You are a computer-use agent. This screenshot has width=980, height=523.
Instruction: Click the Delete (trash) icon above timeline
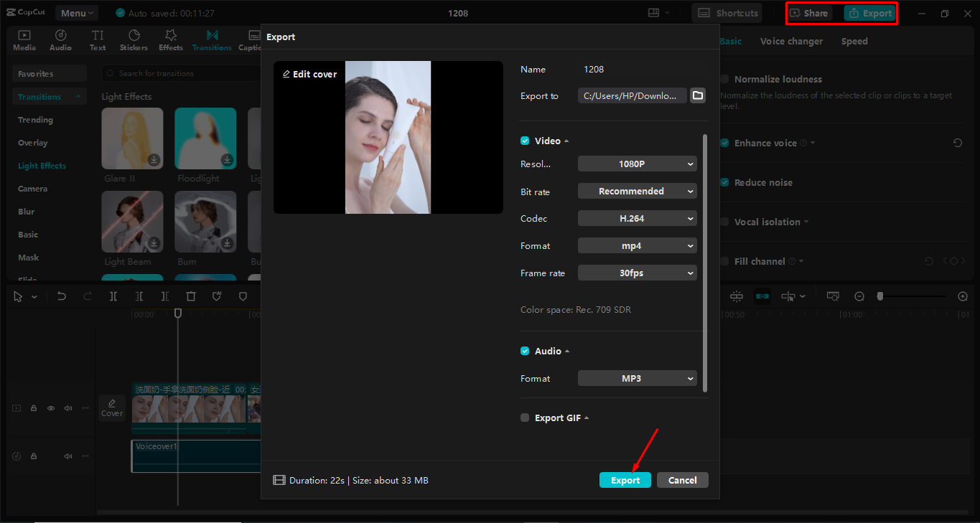tap(191, 296)
